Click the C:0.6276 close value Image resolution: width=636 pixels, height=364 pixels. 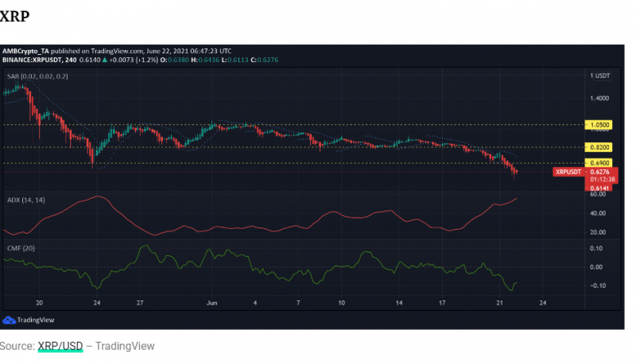(265, 60)
